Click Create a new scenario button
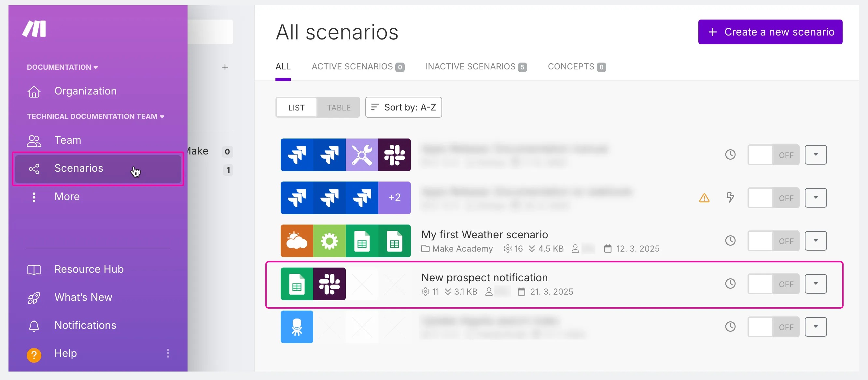 pos(770,32)
